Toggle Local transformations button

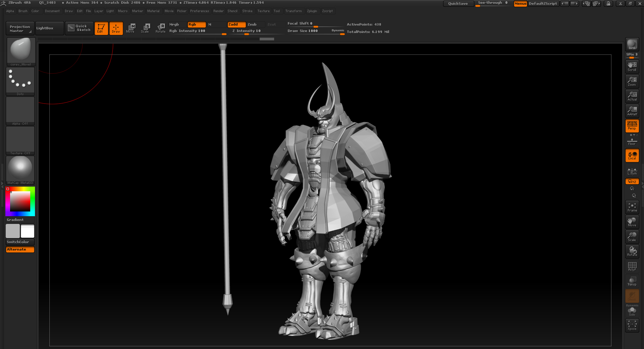tap(632, 155)
